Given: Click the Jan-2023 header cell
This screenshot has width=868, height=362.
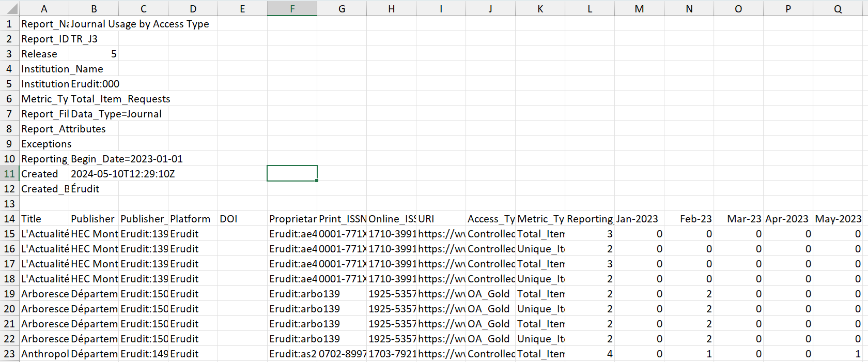Looking at the screenshot, I should [640, 219].
